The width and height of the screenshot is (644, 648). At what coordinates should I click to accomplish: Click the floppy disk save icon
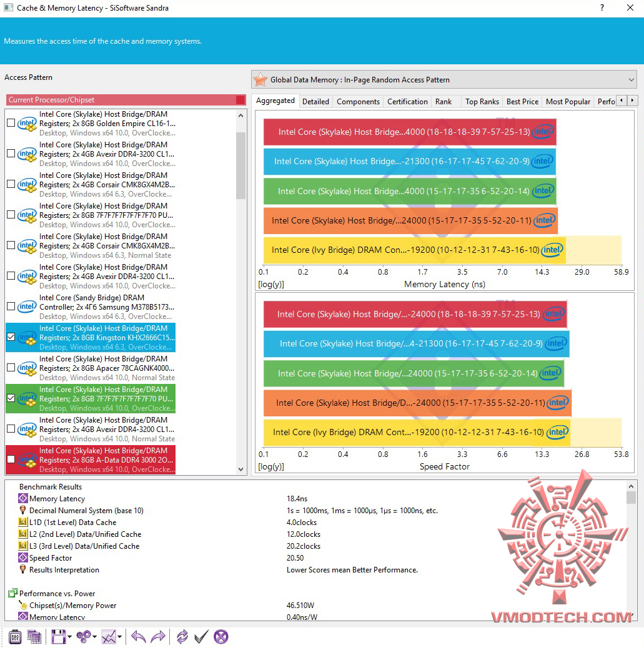pyautogui.click(x=58, y=636)
